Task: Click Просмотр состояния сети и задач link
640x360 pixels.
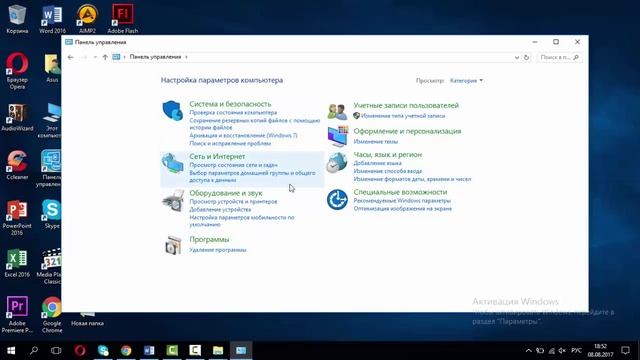Action: click(x=233, y=165)
